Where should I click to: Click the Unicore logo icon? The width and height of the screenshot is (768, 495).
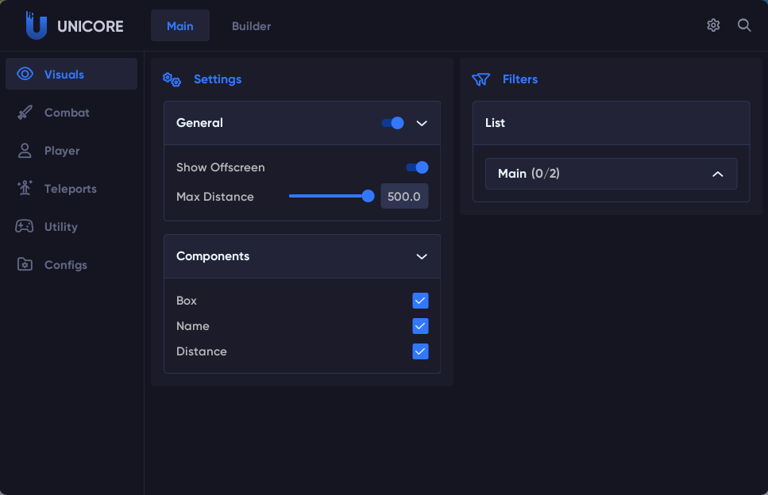[x=36, y=25]
